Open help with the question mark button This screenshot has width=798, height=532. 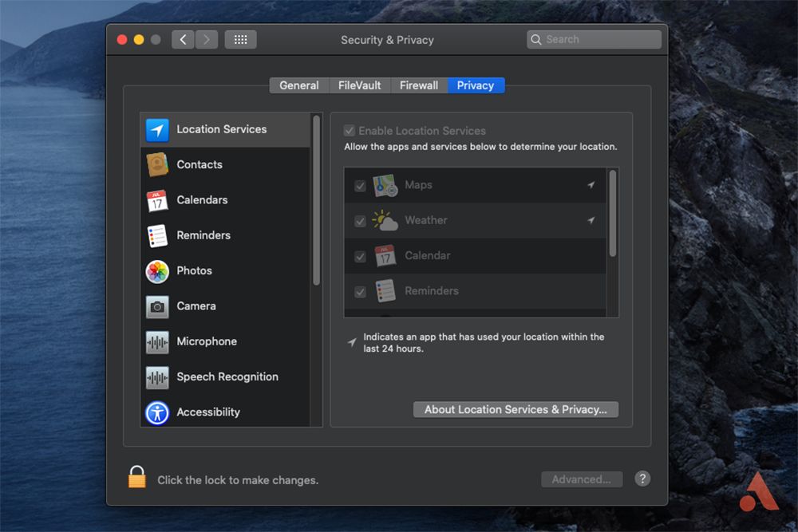click(642, 479)
